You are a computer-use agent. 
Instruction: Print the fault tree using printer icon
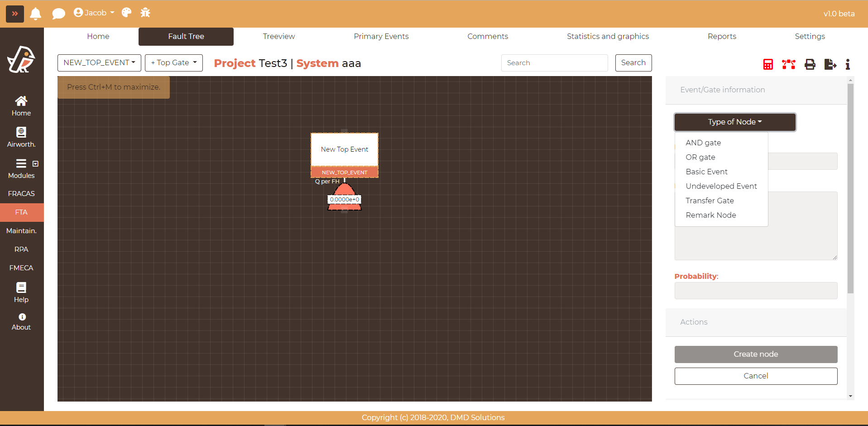point(810,64)
